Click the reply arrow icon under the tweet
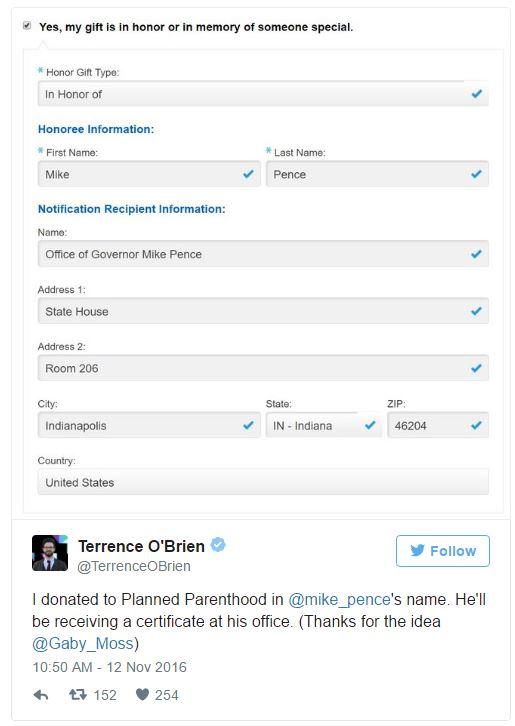 click(x=41, y=695)
